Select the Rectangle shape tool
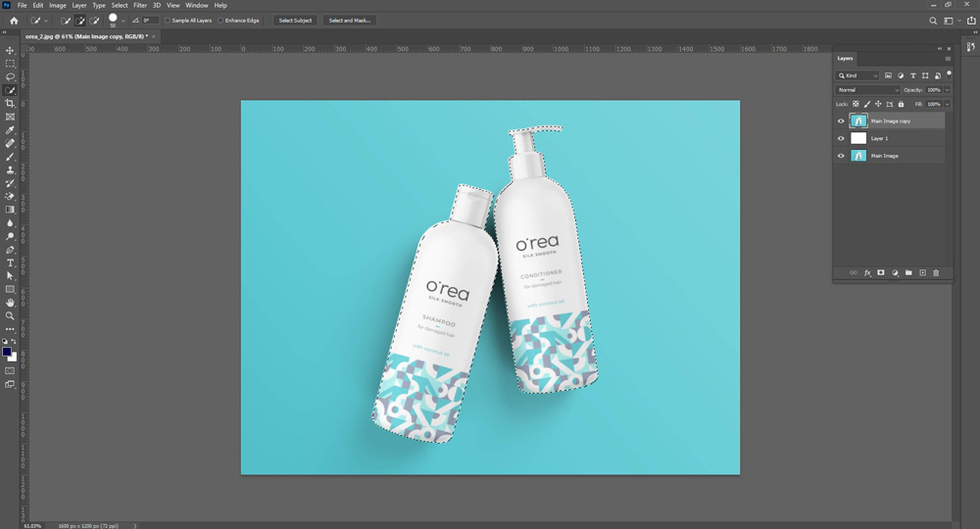 point(10,290)
